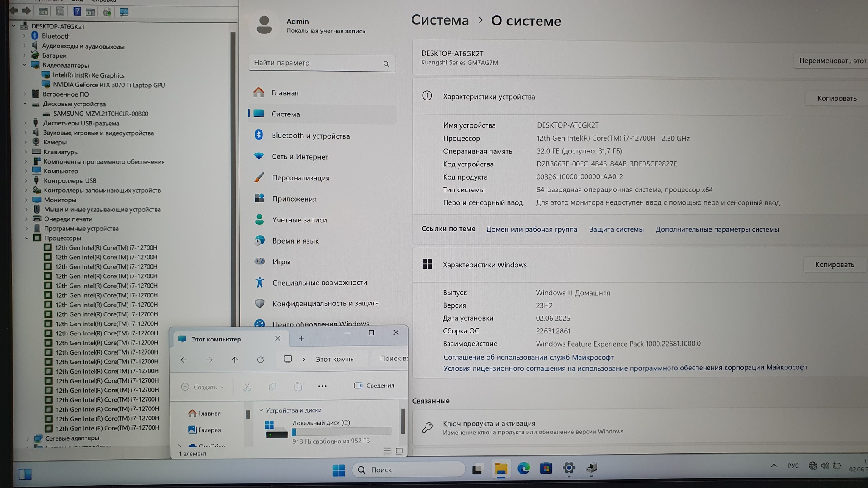Expand the Bluetooth device category
Viewport: 868px width, 488px height.
click(24, 36)
